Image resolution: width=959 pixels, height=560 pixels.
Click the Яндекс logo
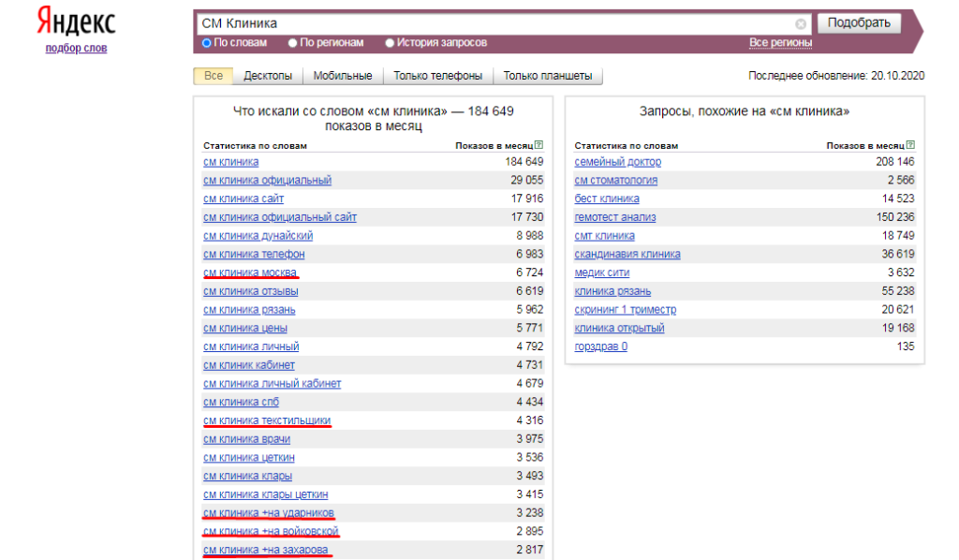76,22
